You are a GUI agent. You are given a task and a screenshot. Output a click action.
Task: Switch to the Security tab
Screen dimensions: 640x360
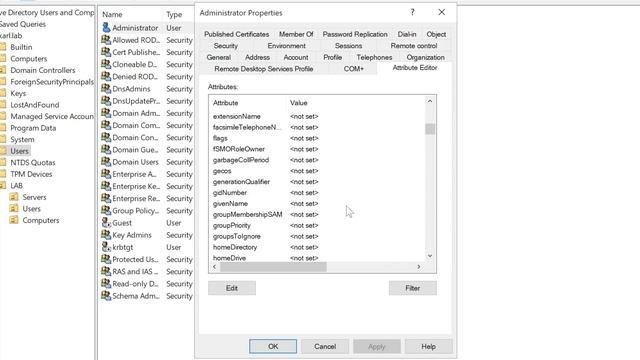225,46
